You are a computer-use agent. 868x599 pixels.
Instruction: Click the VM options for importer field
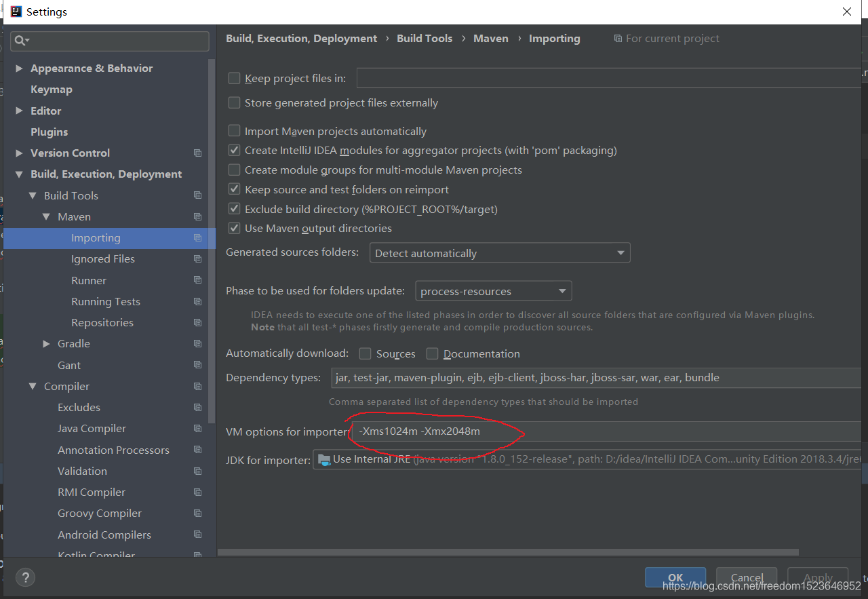[607, 431]
